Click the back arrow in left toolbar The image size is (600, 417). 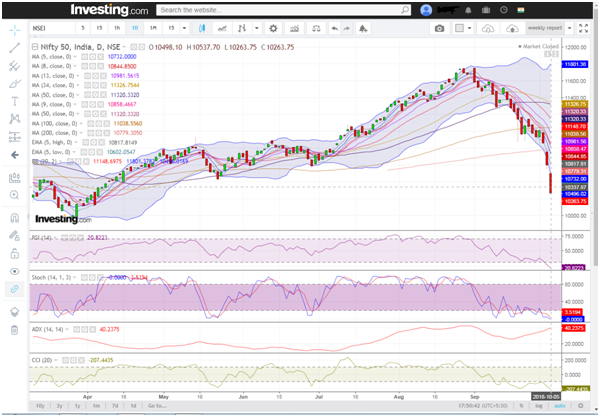click(15, 155)
